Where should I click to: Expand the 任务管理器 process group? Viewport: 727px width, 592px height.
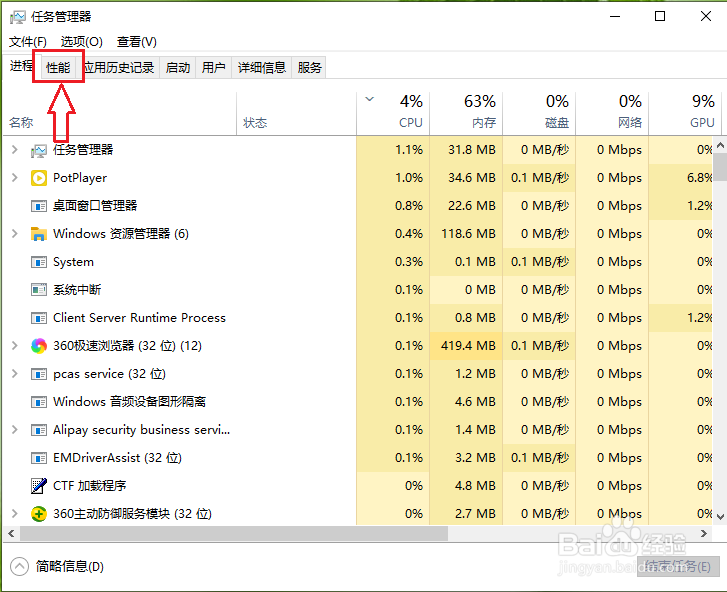(x=15, y=150)
